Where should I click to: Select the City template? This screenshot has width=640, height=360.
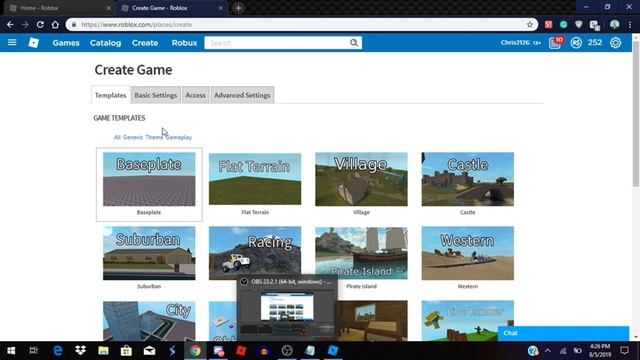(x=149, y=321)
